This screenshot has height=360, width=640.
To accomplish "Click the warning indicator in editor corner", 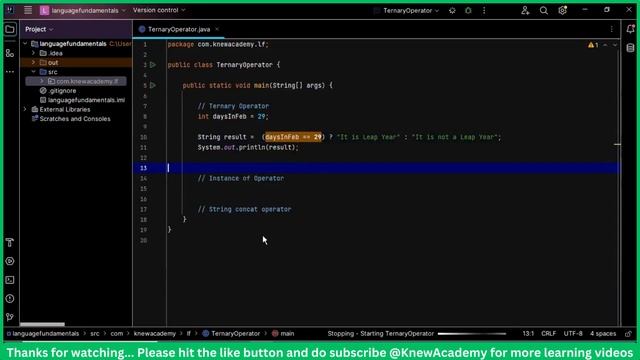I will click(593, 45).
